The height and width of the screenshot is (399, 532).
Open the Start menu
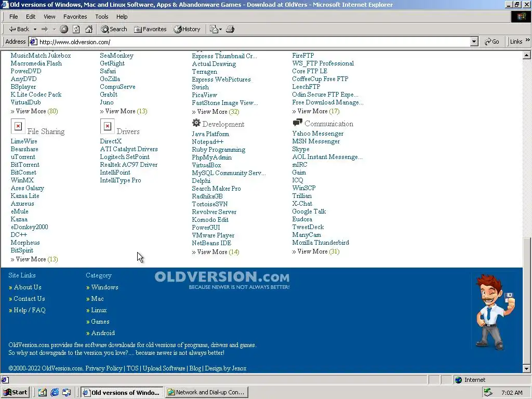pyautogui.click(x=16, y=392)
